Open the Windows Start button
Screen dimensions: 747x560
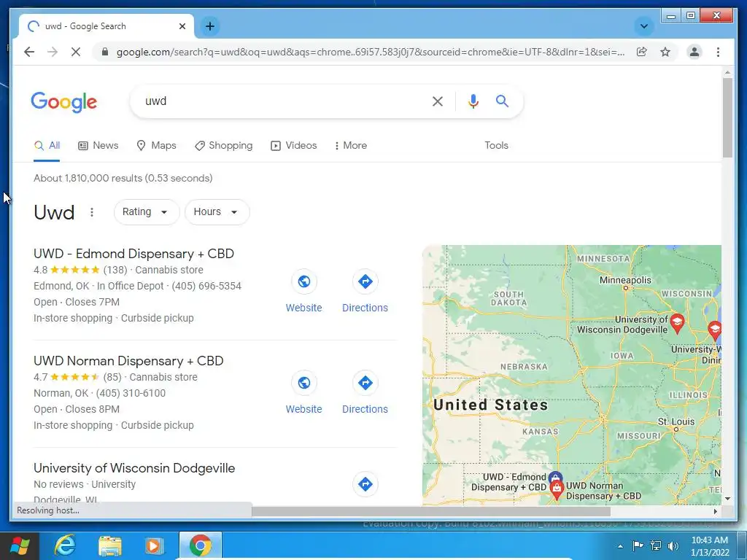pyautogui.click(x=20, y=545)
